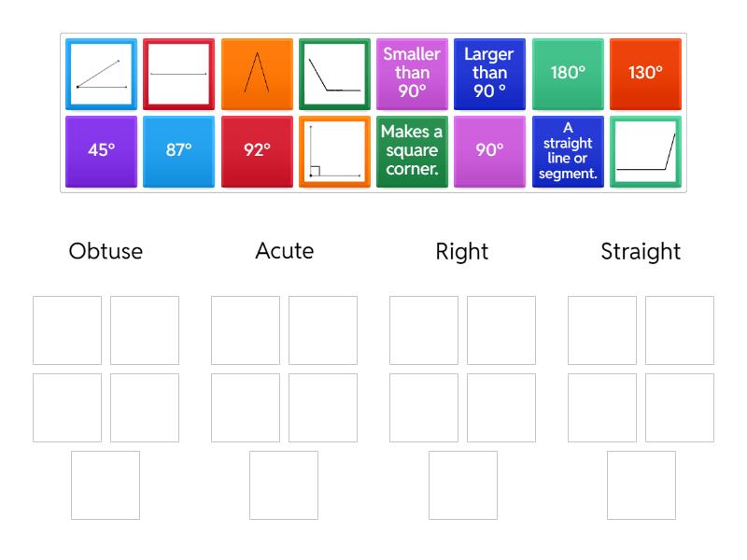The image size is (747, 560).
Task: Click the blue 87° tile
Action: pyautogui.click(x=178, y=151)
